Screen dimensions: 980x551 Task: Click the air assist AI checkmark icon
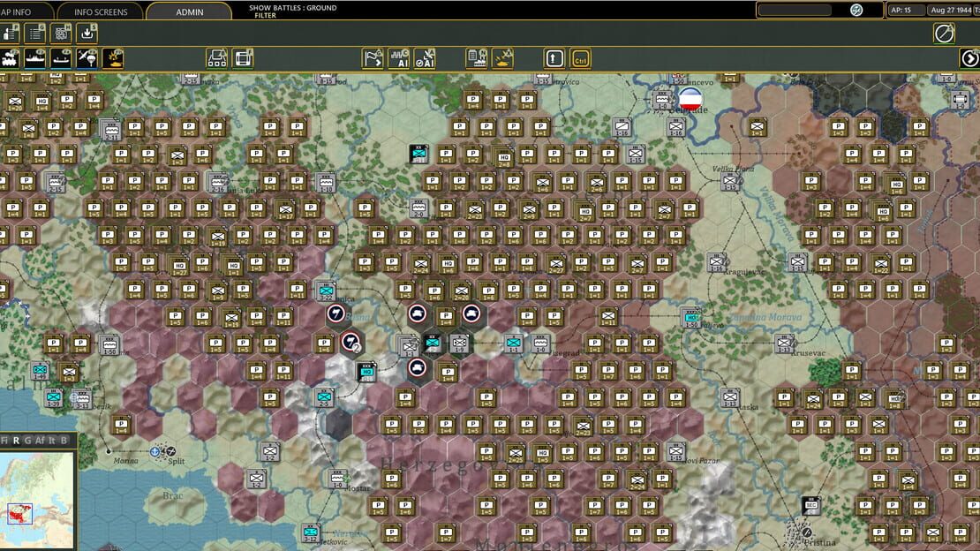[x=425, y=59]
